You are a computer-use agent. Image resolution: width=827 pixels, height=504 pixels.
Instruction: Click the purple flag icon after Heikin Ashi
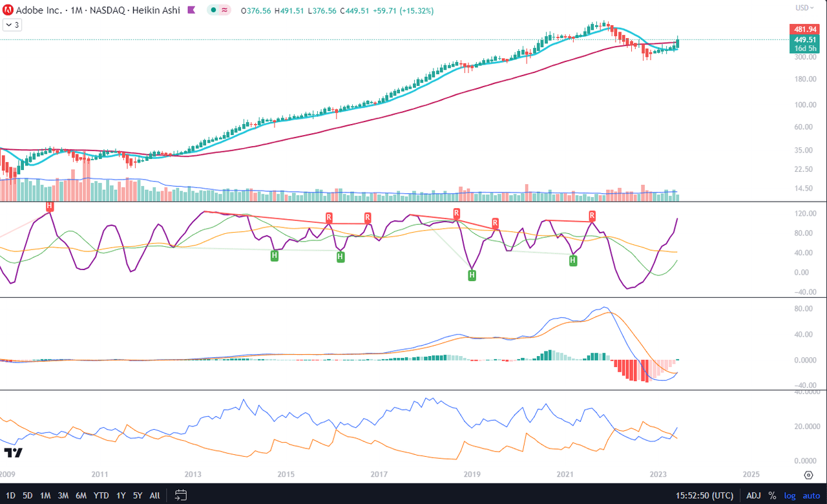[x=192, y=10]
